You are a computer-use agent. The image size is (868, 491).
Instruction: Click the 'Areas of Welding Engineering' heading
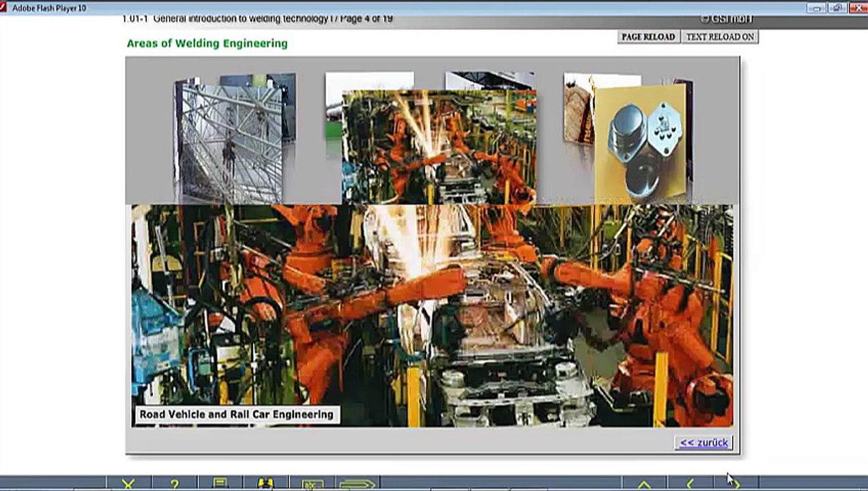[x=207, y=43]
